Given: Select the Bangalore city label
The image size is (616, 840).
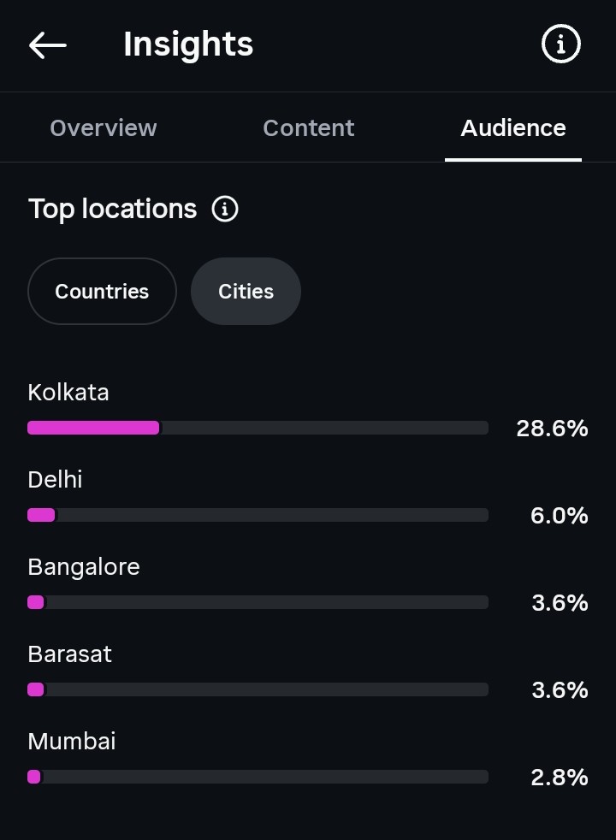Looking at the screenshot, I should coord(84,568).
